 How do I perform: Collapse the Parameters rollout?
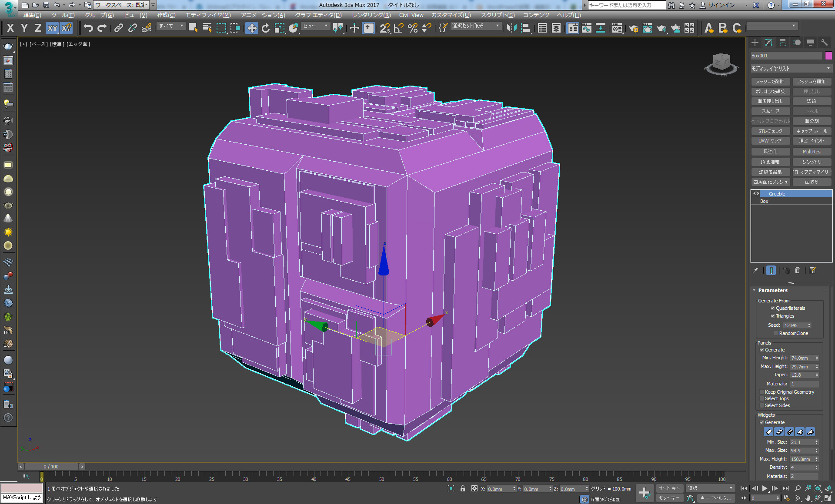772,290
